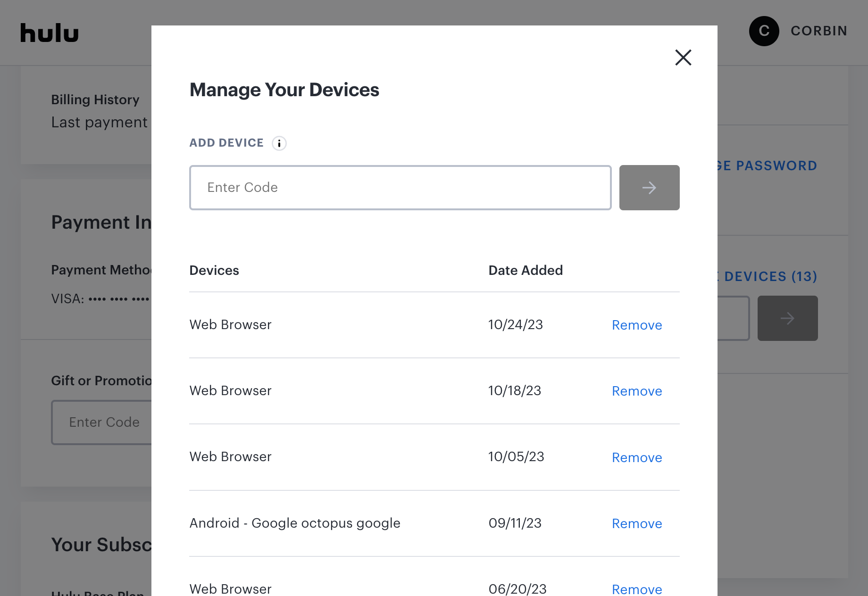
Task: Focus the Enter Code field under ADD DEVICE
Action: (400, 188)
